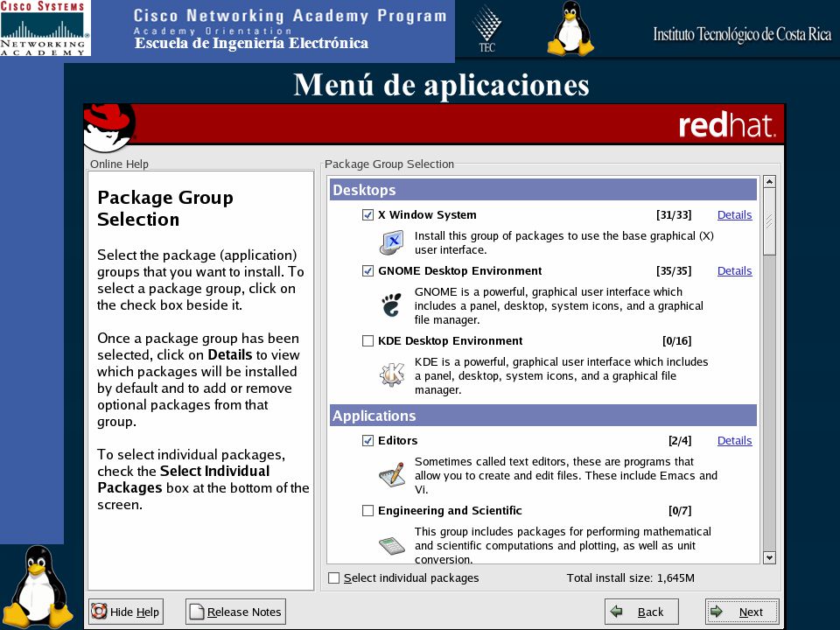
Task: Click the scrollbar down arrow
Action: 769,557
